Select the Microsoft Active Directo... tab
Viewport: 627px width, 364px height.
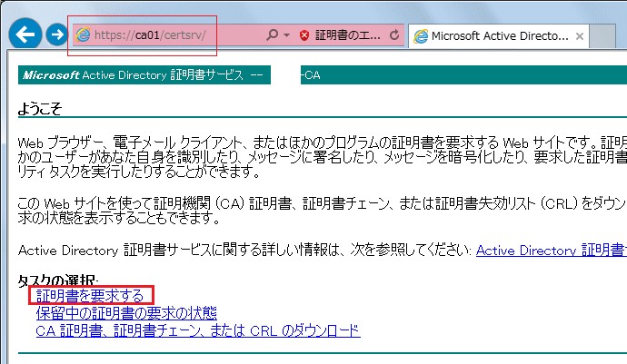499,36
